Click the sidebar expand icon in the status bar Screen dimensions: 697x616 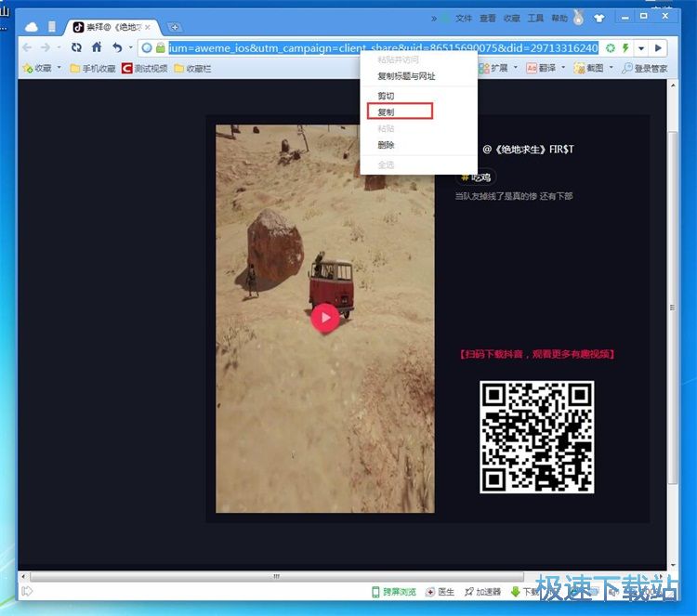27,591
